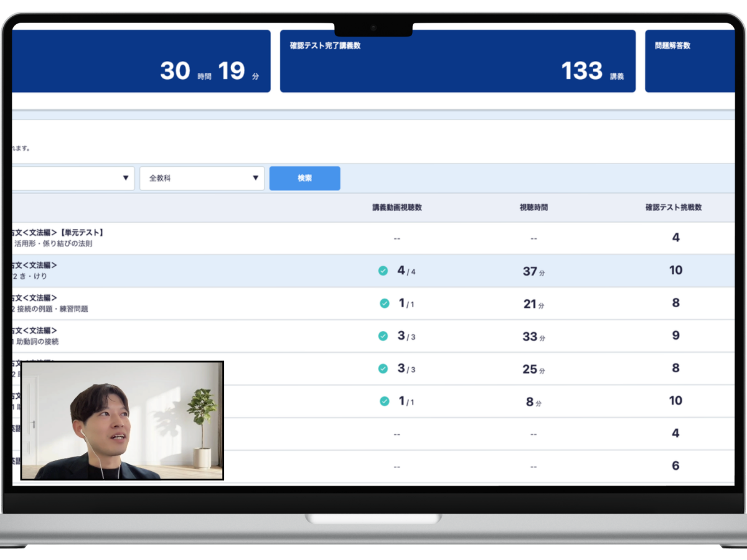Image resolution: width=747 pixels, height=560 pixels.
Task: Click the checkmark in the 25分 row
Action: (383, 368)
